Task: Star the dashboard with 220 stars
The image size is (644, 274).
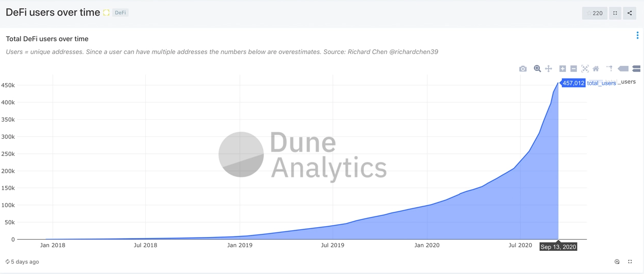Action: click(x=595, y=13)
